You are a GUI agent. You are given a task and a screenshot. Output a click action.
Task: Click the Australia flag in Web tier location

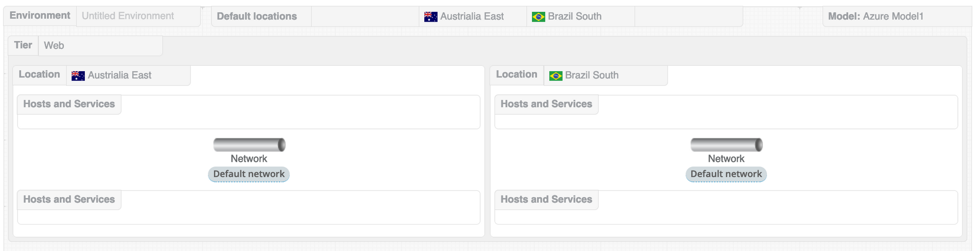[78, 75]
